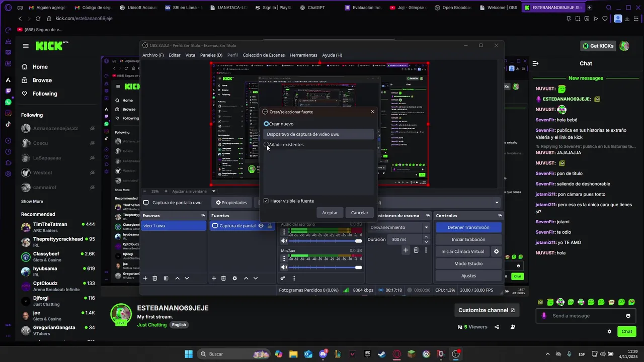Screen dimensions: 644x362
Task: Open WhatsApp in Opera sidebar
Action: pyautogui.click(x=8, y=102)
